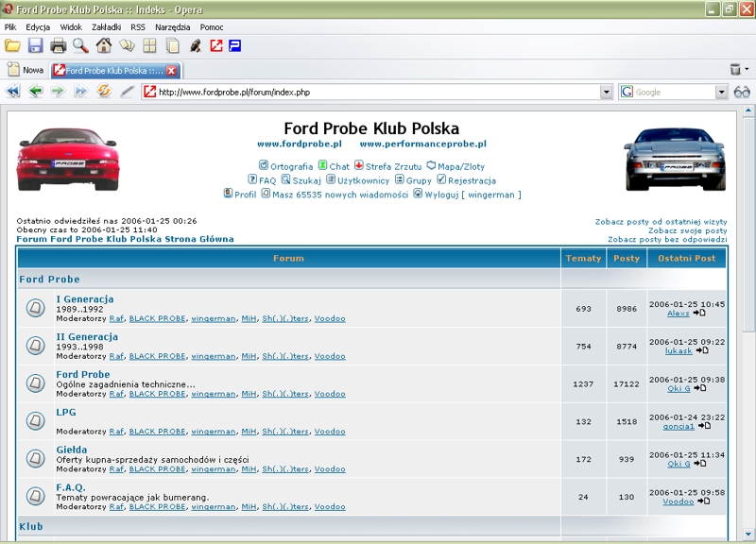
Task: Click the Save floppy disk icon
Action: click(35, 45)
